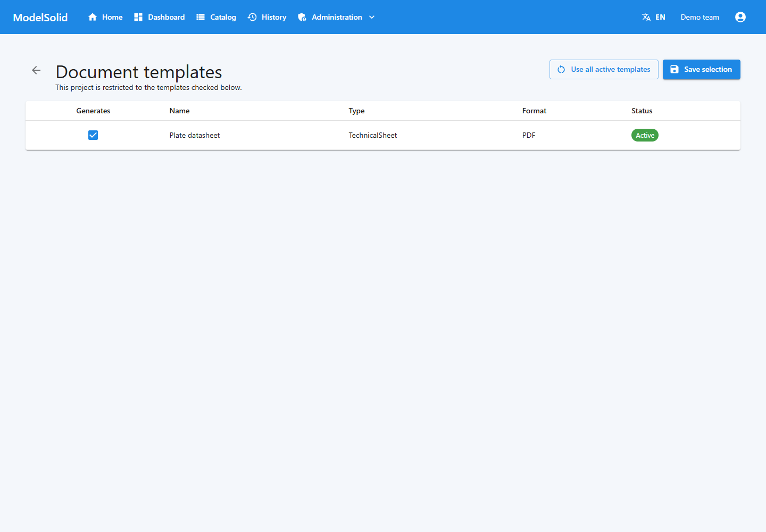This screenshot has height=532, width=766.
Task: Open the Dashboard menu item
Action: [x=159, y=17]
